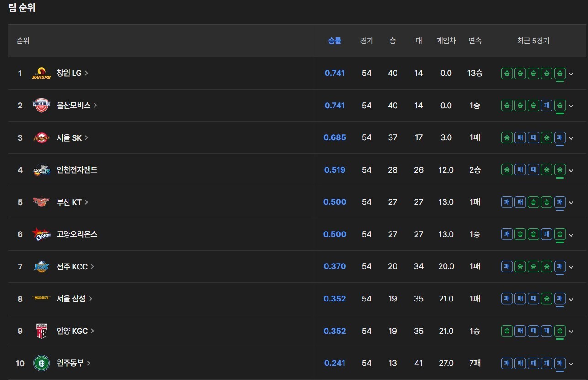Open the 전주 KCC team page link
588x380 pixels.
pos(75,267)
